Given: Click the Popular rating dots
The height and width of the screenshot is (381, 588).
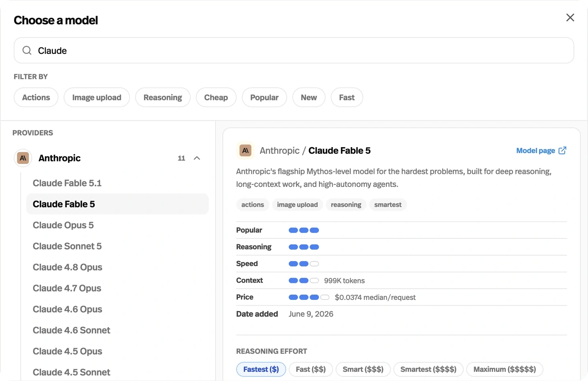Looking at the screenshot, I should 304,230.
